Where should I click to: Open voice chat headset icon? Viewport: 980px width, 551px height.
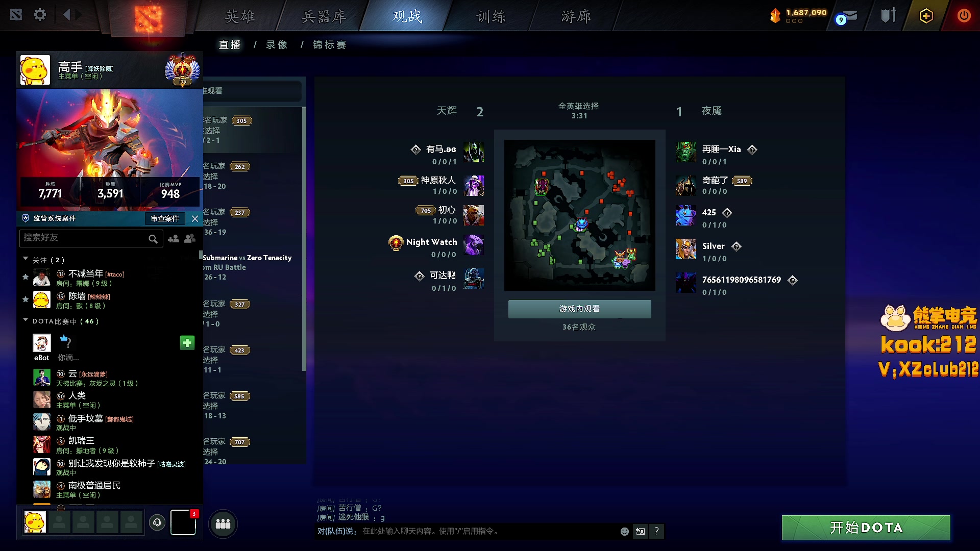pos(157,522)
